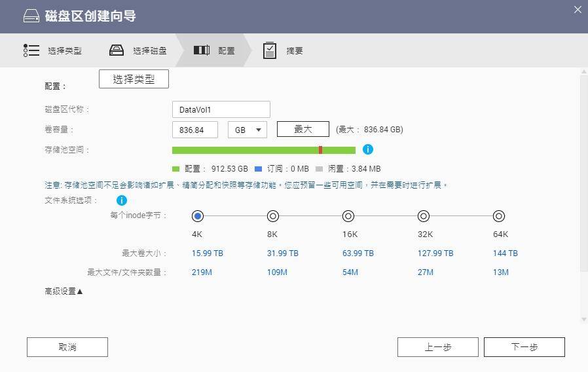
Task: Click the blue 订阅 legend swatch
Action: tap(259, 169)
